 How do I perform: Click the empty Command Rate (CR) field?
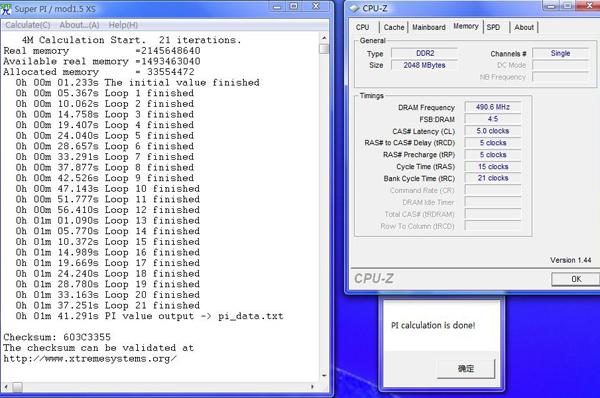pos(492,190)
